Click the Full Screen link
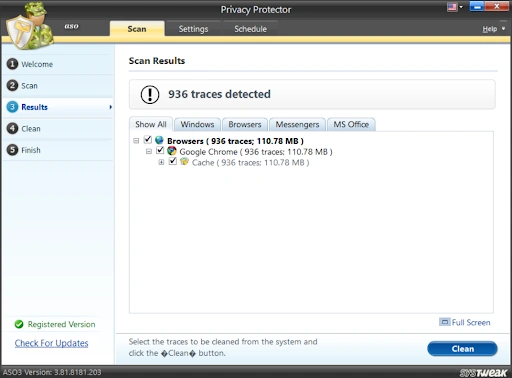The height and width of the screenshot is (378, 512). 471,322
